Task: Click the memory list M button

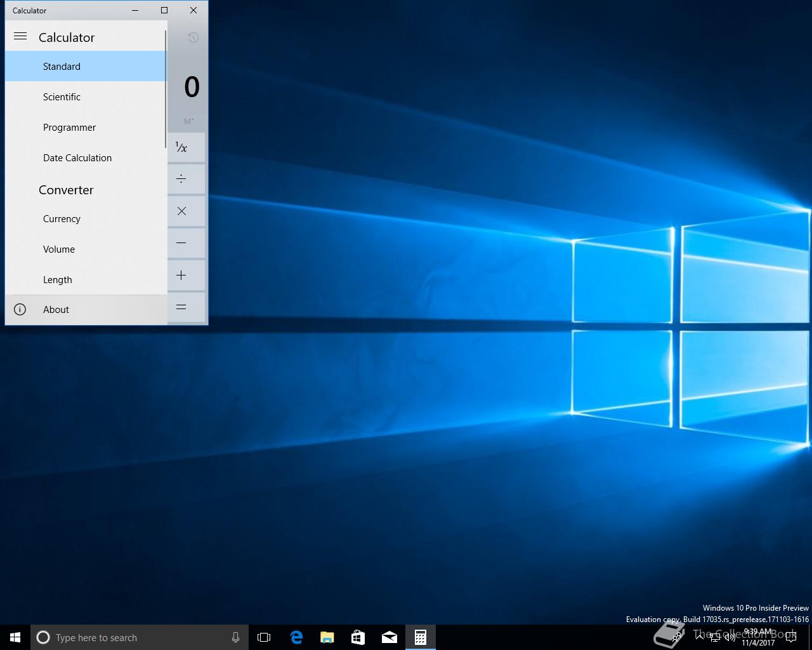Action: click(x=189, y=121)
